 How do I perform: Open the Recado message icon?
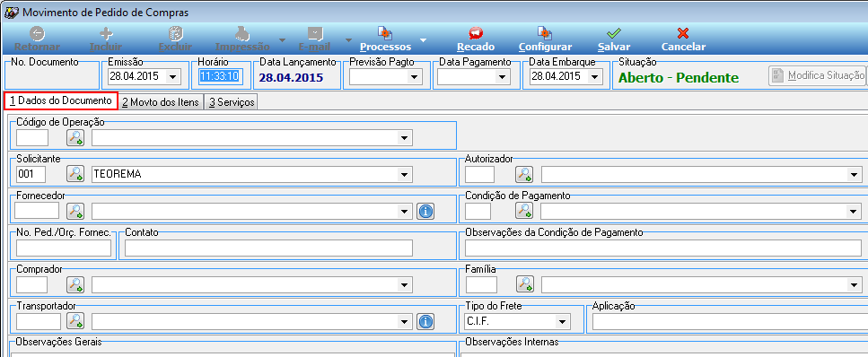pos(476,34)
